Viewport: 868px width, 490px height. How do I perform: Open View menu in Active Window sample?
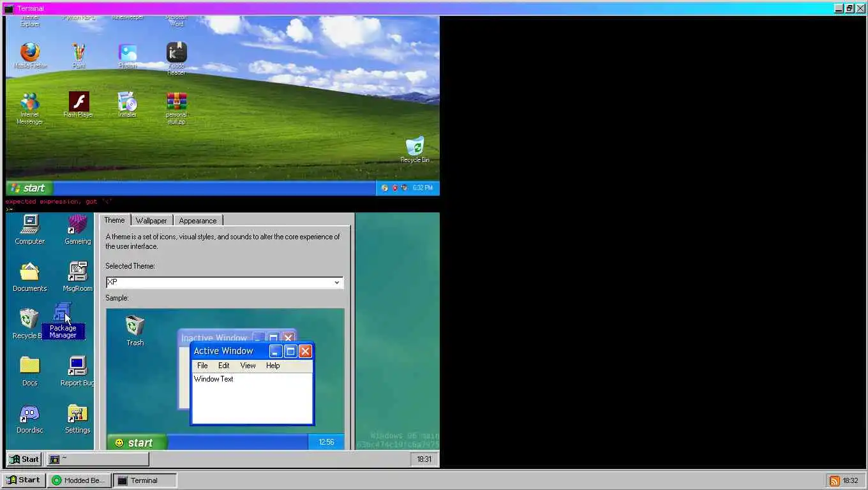click(x=248, y=366)
